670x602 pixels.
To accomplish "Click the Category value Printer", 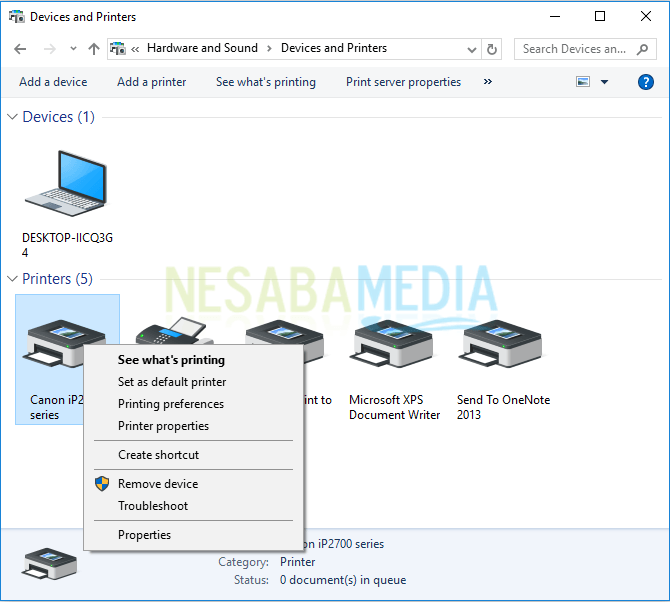I will pos(297,562).
